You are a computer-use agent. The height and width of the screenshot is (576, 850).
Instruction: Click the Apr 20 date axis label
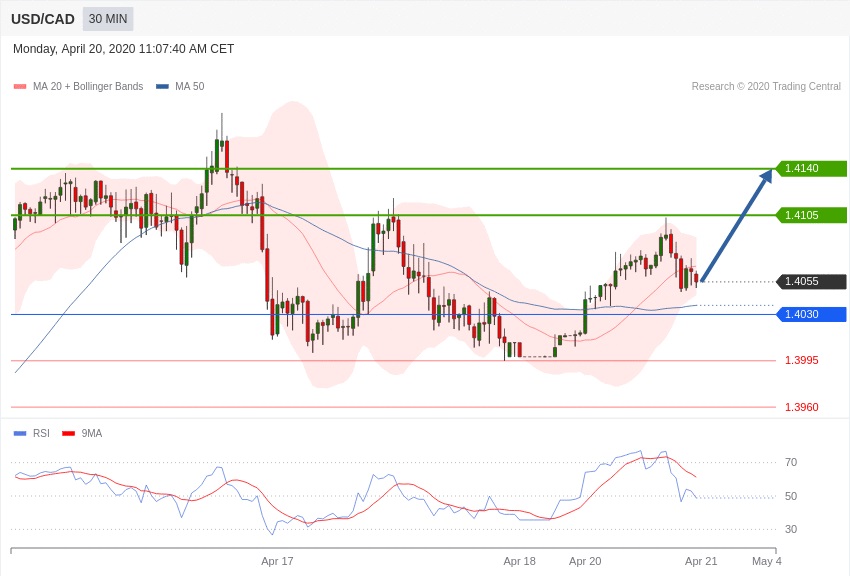(585, 561)
